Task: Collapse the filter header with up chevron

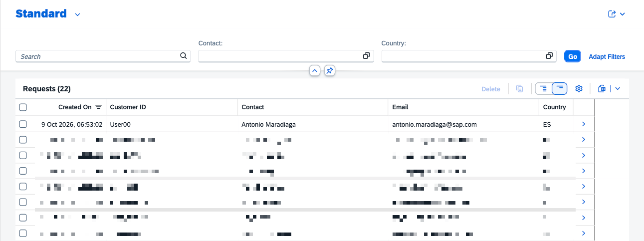Action: tap(314, 71)
